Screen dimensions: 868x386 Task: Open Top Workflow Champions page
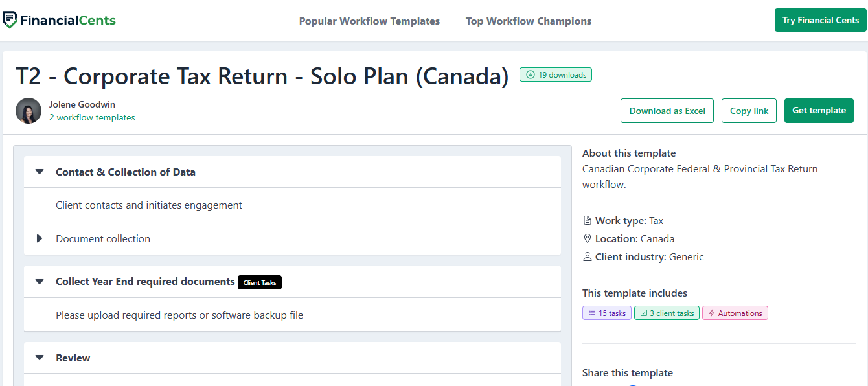529,21
